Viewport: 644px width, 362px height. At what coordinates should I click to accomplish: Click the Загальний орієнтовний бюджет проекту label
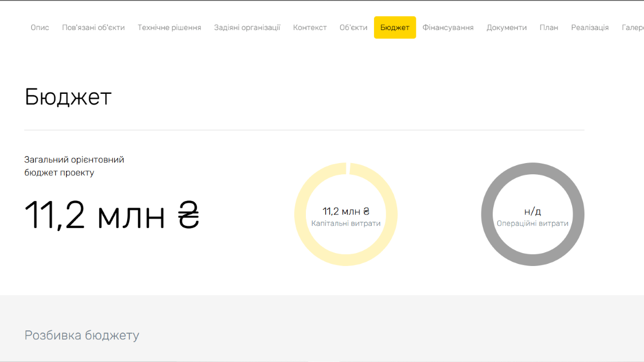[x=74, y=166]
